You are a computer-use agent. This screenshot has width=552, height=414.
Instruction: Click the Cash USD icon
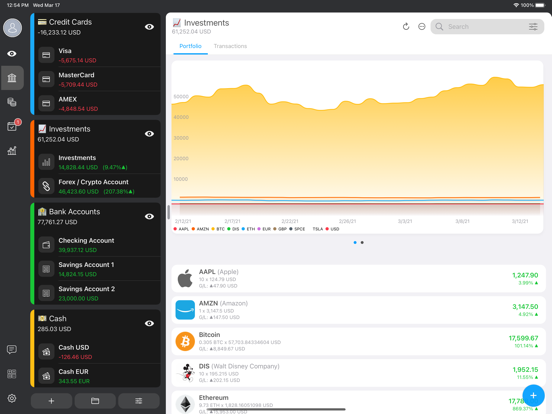pos(46,352)
